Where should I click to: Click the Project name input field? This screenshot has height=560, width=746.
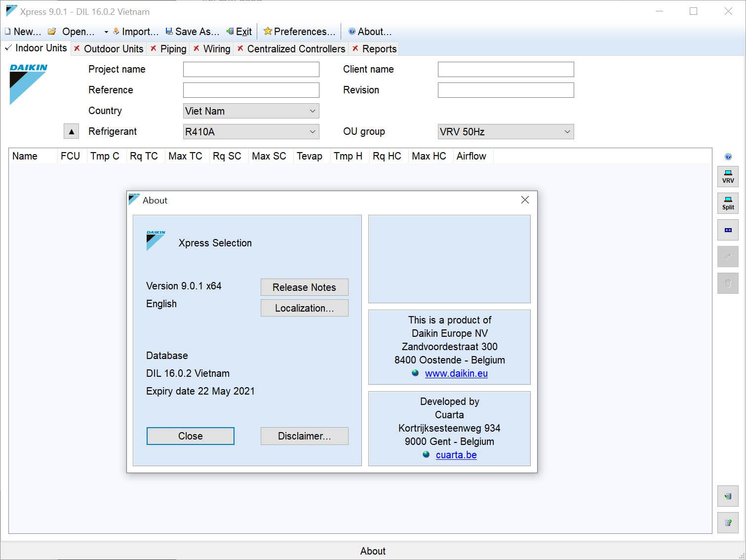(251, 69)
